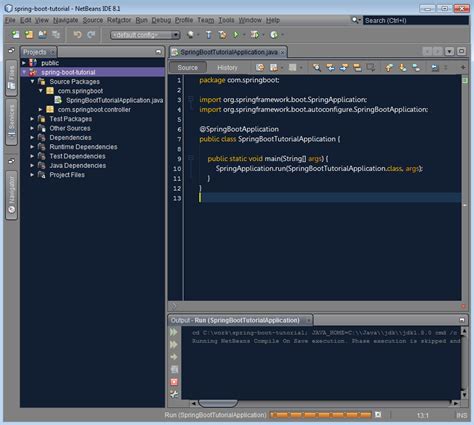Open the Run Project dropdown arrow
Screen dimensions: 474x425
(x=244, y=35)
